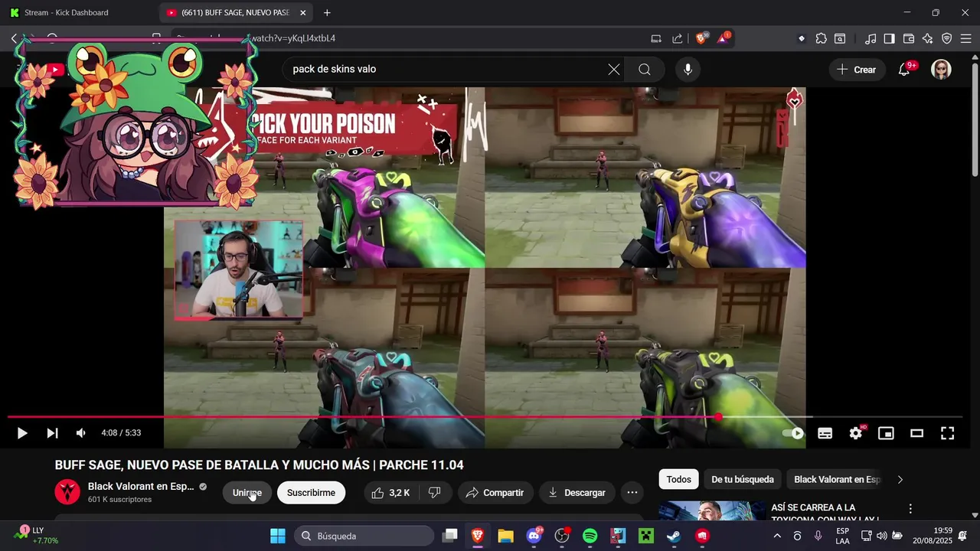The image size is (980, 551).
Task: Click the share page icon
Action: coord(678,38)
